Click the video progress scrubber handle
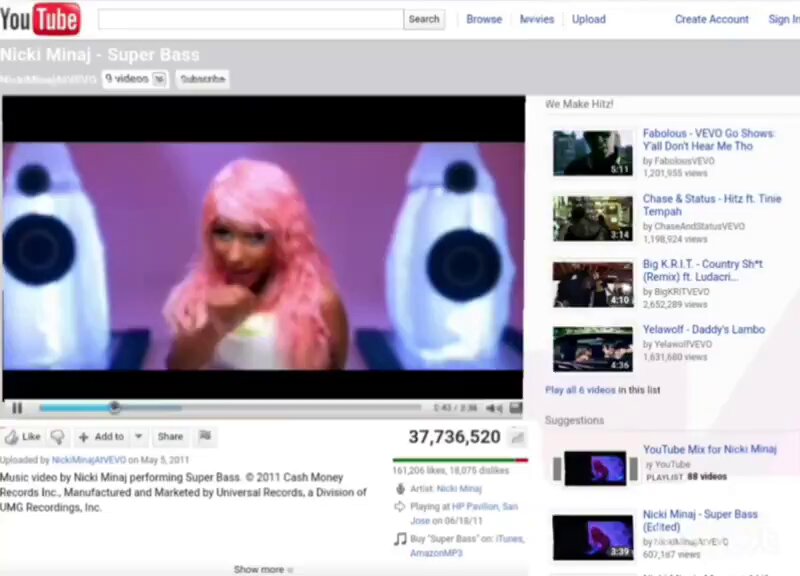The image size is (800, 576). pos(114,407)
